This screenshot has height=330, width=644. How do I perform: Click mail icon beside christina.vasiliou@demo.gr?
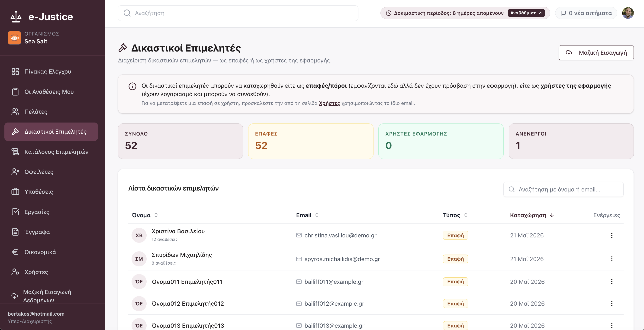pyautogui.click(x=299, y=235)
